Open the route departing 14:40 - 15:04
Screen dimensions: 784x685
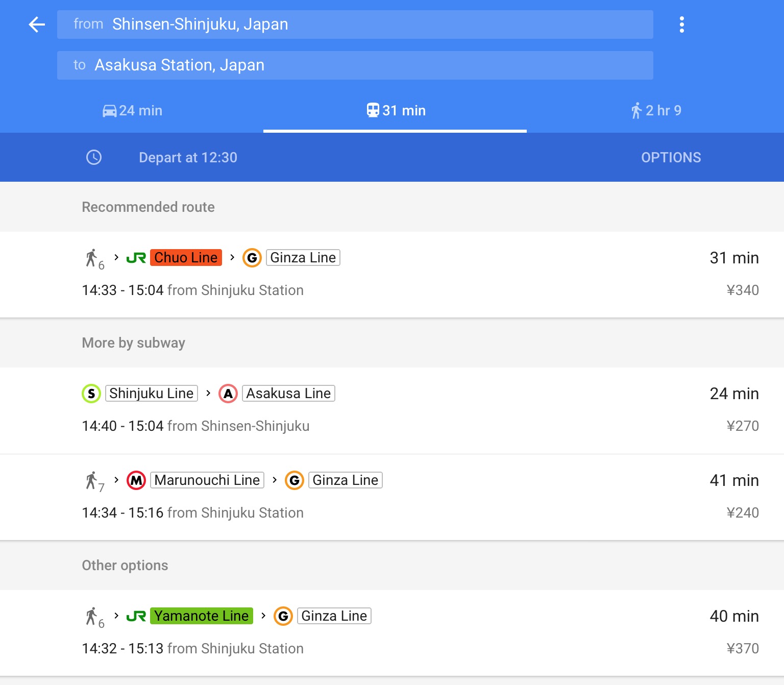click(392, 410)
